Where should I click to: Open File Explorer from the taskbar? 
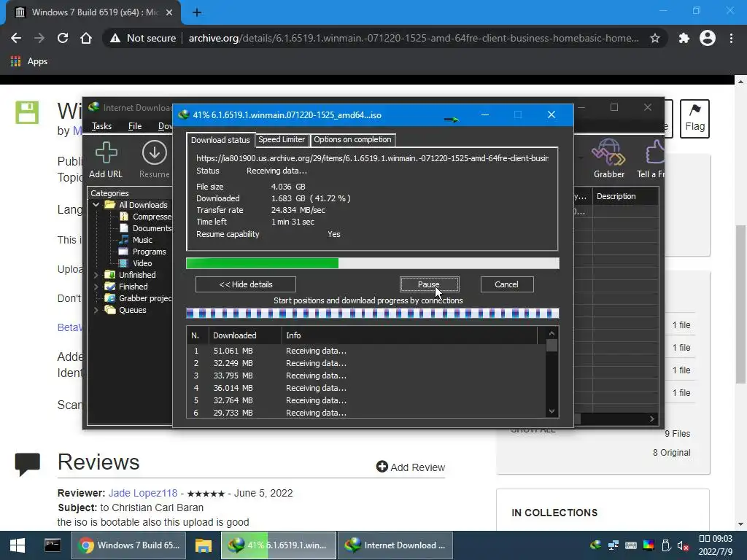point(204,545)
